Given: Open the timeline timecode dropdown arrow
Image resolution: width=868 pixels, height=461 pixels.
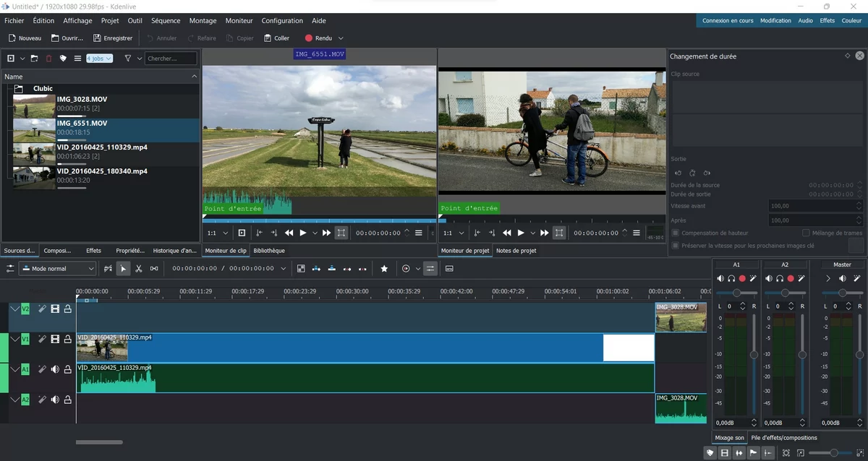Looking at the screenshot, I should (x=282, y=269).
